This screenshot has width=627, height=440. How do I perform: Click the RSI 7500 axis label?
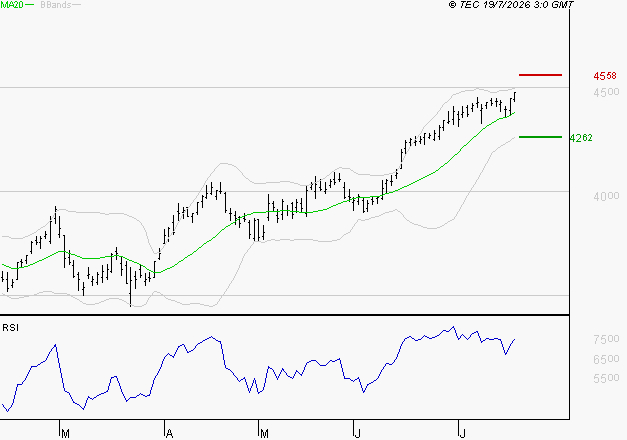tap(606, 339)
